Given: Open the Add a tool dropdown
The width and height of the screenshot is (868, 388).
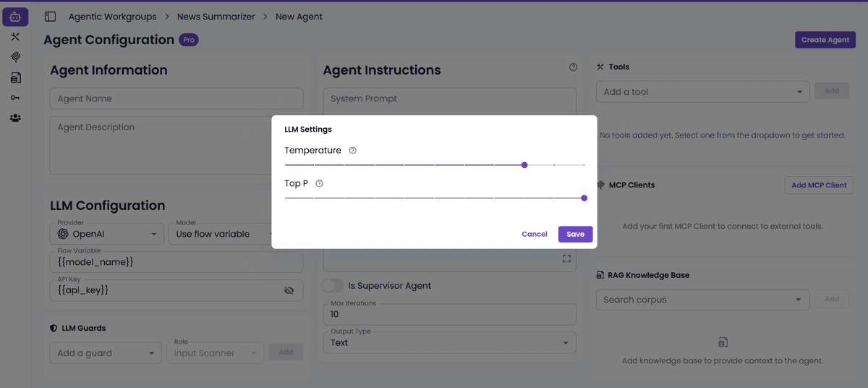Looking at the screenshot, I should pos(702,92).
